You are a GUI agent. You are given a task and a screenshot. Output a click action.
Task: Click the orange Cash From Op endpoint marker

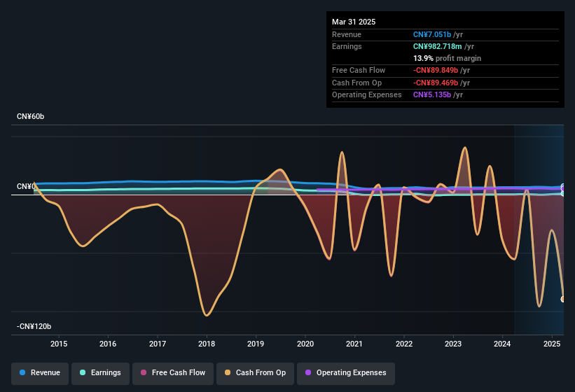tap(563, 300)
